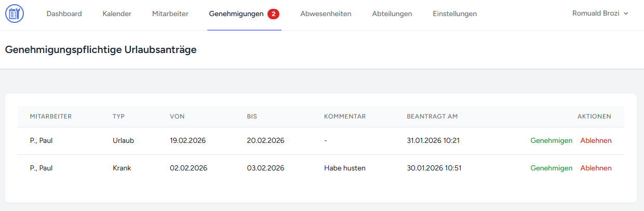The image size is (644, 211).
Task: Open Einstellungen from the navigation bar
Action: pos(454,14)
